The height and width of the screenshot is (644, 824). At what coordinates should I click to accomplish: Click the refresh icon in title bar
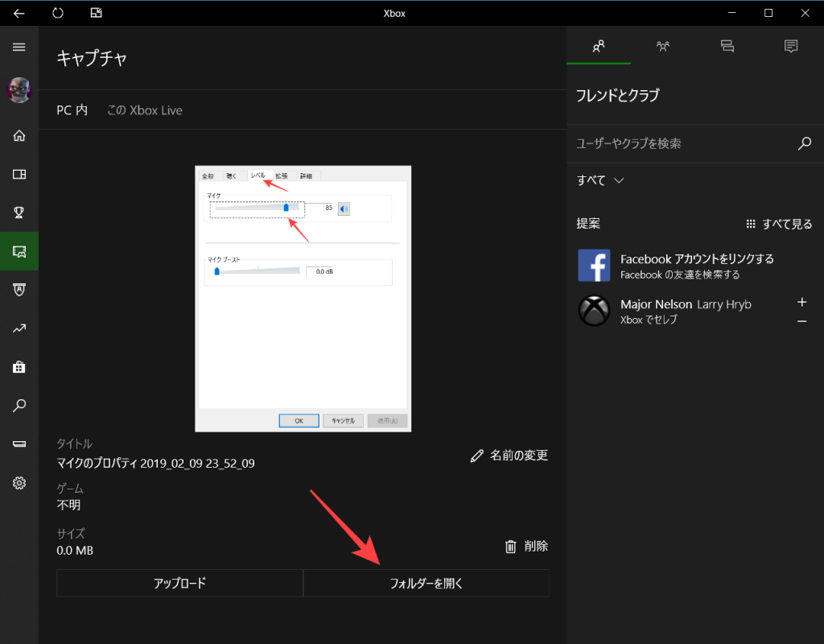58,13
